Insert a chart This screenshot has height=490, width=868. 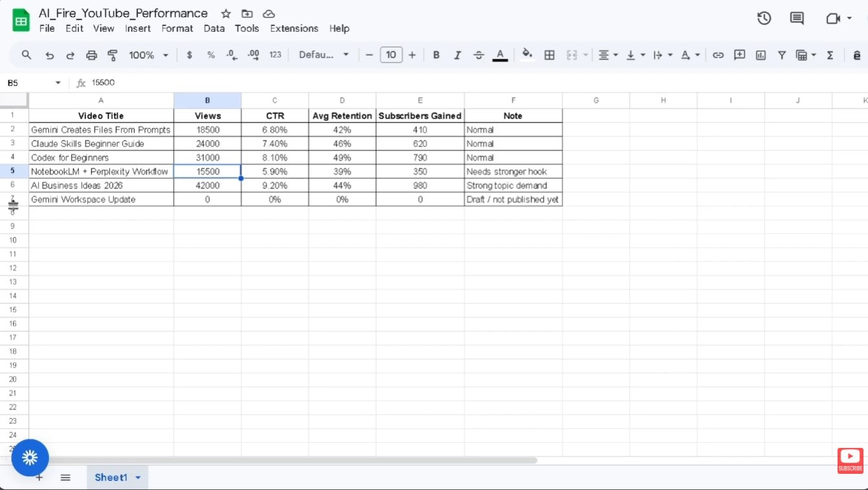point(761,55)
